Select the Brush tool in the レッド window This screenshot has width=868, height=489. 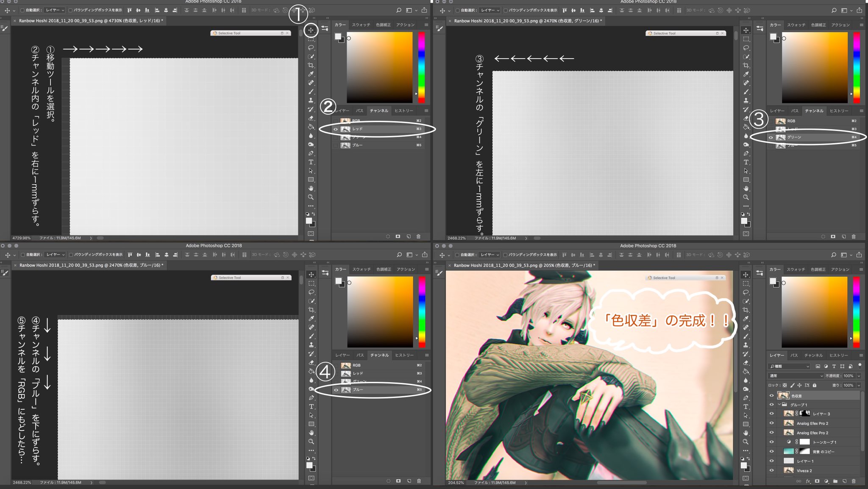(x=311, y=92)
